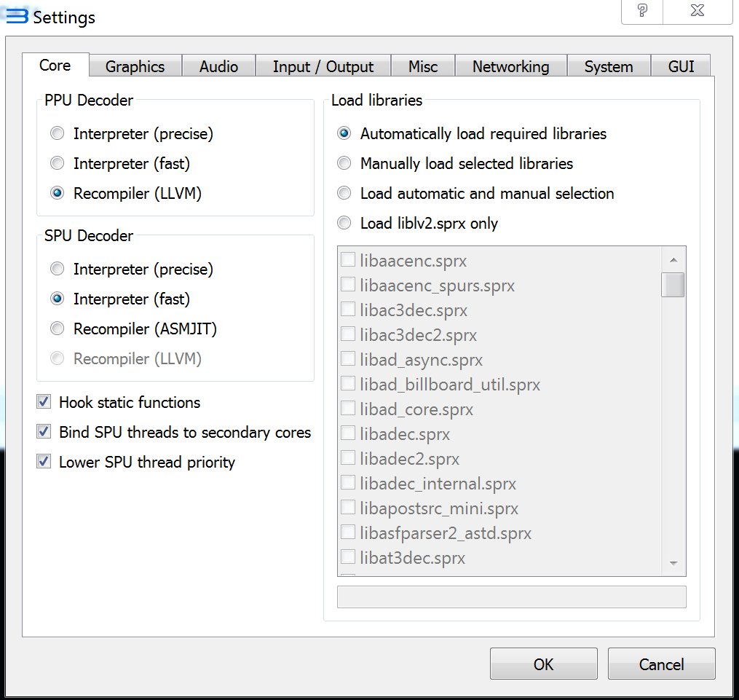Open the Audio tab
This screenshot has width=739, height=700.
pyautogui.click(x=218, y=67)
